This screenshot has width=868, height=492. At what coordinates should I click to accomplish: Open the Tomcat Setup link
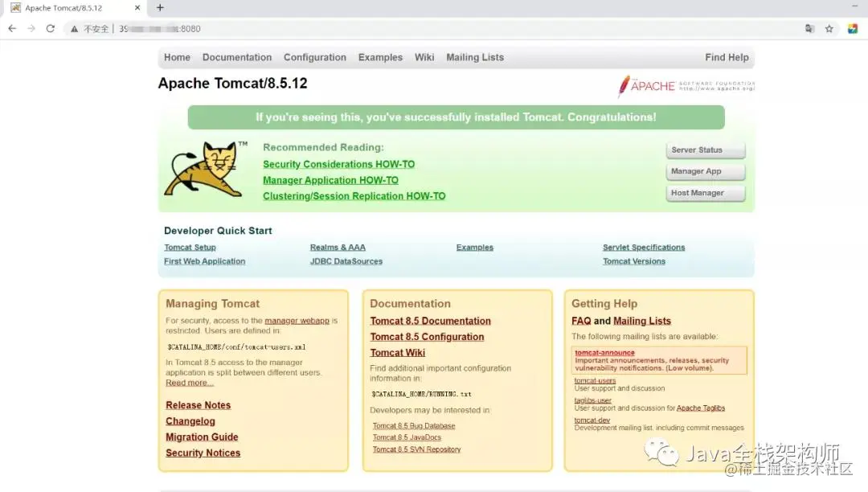(x=190, y=248)
